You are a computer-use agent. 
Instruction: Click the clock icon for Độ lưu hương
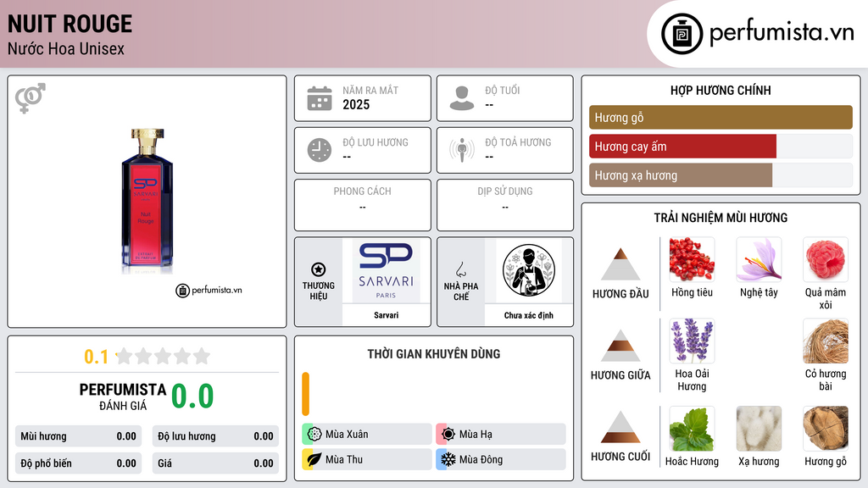[320, 150]
